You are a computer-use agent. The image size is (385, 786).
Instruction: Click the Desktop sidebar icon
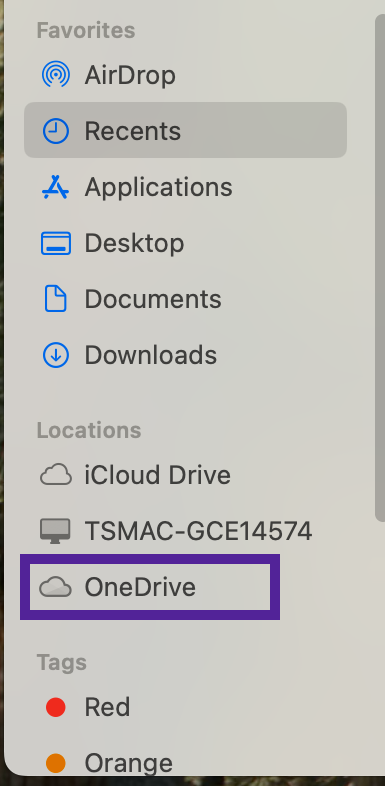56,243
